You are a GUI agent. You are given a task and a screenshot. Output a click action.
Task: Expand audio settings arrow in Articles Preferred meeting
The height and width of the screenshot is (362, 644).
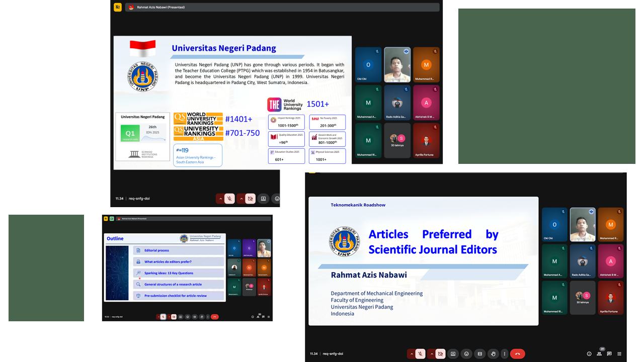(412, 353)
